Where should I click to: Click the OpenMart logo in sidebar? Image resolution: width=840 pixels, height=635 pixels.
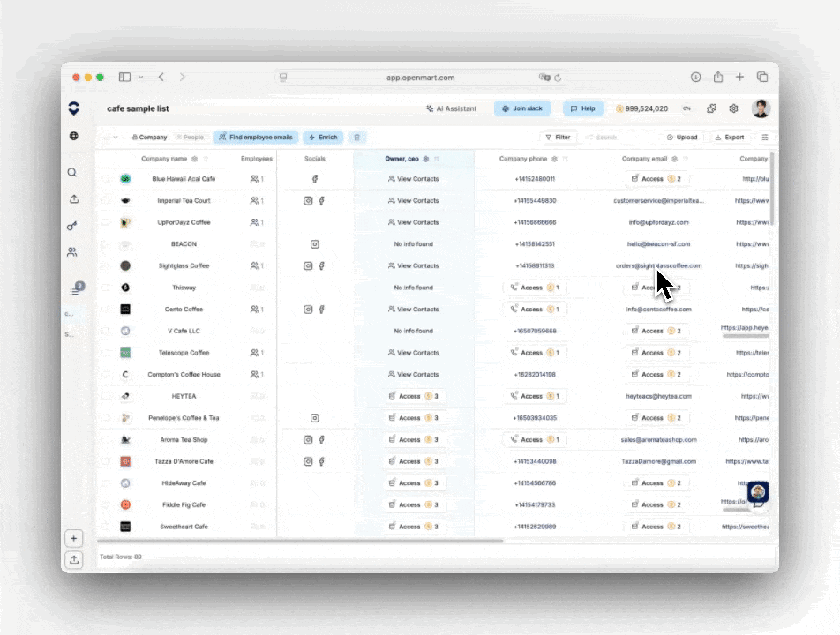[x=74, y=108]
